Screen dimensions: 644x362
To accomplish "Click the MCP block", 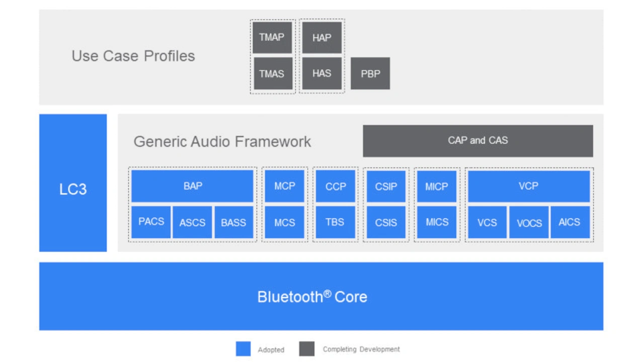I will click(285, 186).
